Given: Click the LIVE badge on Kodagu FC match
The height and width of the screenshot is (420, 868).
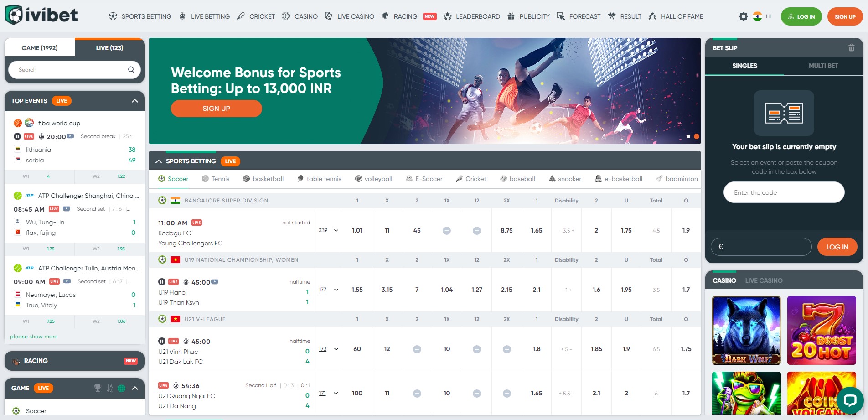Looking at the screenshot, I should pyautogui.click(x=196, y=223).
